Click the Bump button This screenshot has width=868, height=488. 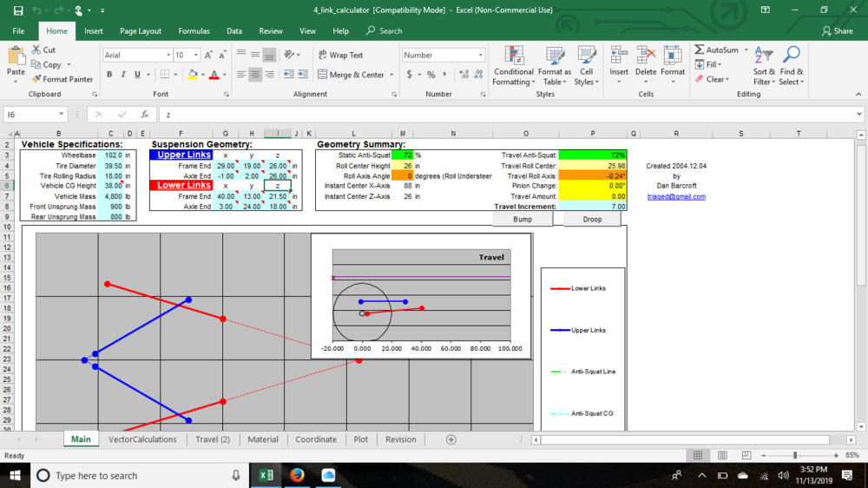pos(522,220)
